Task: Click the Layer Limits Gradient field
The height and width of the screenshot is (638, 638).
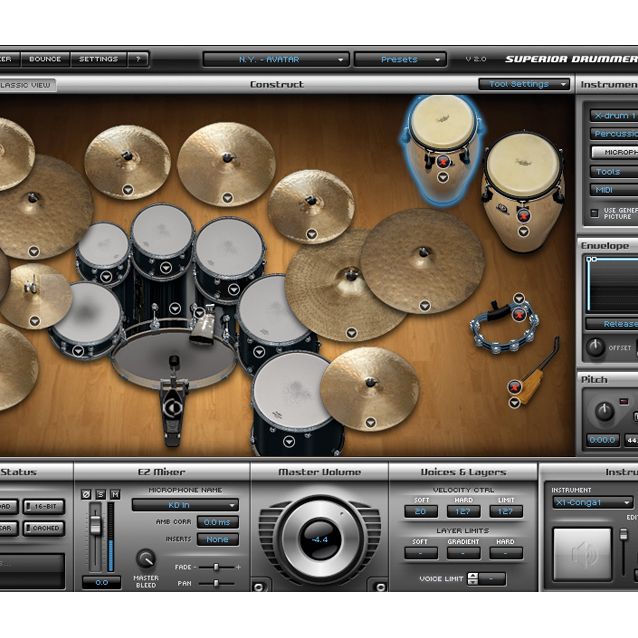Action: [463, 553]
